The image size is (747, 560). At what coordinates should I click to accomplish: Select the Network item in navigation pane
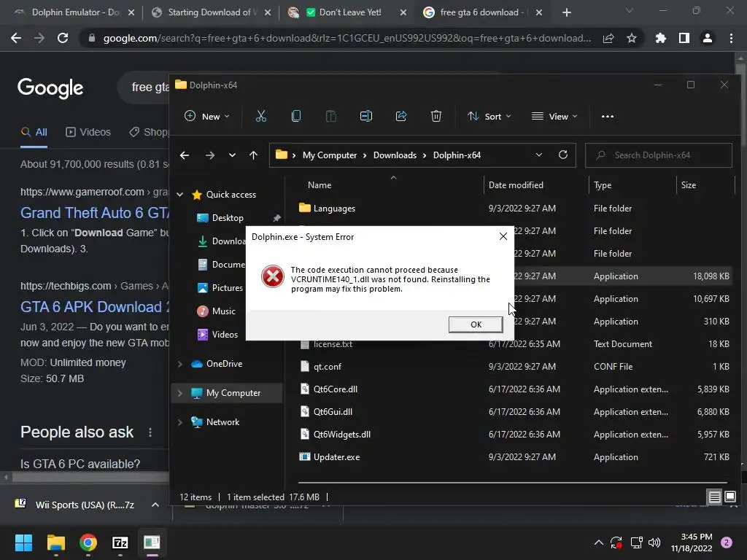click(222, 422)
